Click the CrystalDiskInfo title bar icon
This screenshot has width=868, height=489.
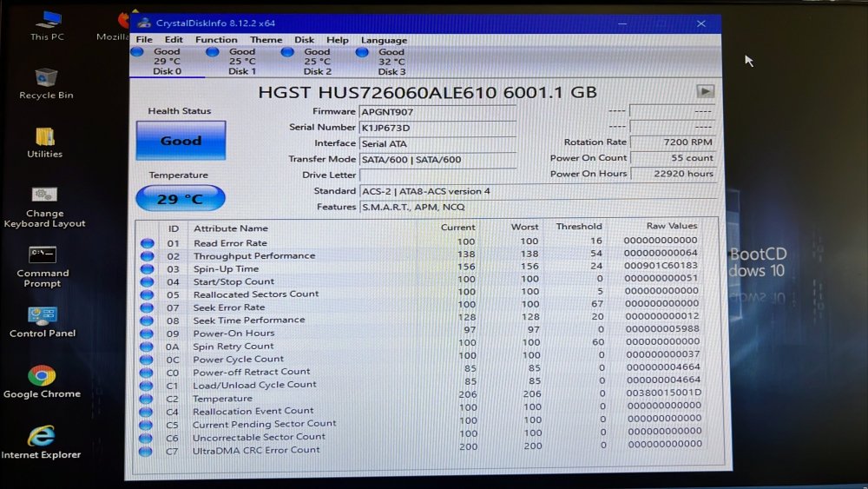[x=144, y=23]
